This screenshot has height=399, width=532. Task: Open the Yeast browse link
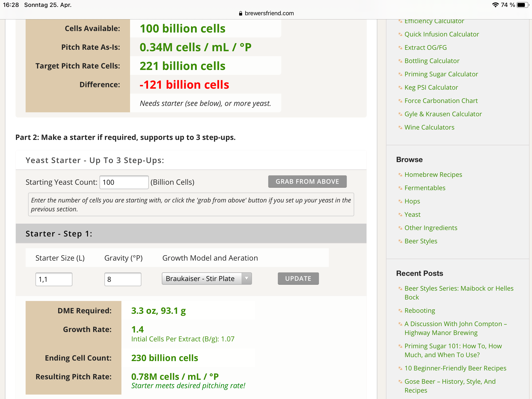[413, 215]
